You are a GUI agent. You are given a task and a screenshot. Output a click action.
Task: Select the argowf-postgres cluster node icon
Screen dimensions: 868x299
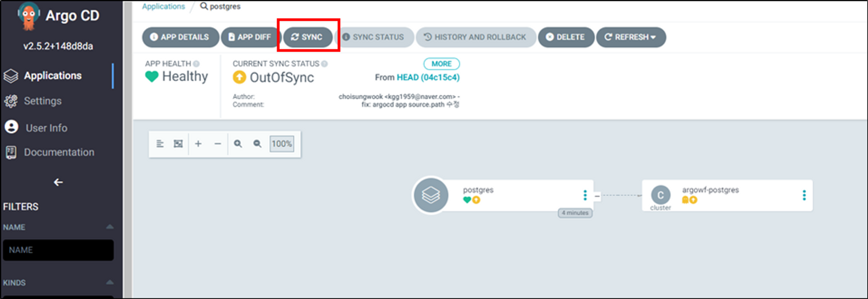(x=661, y=195)
